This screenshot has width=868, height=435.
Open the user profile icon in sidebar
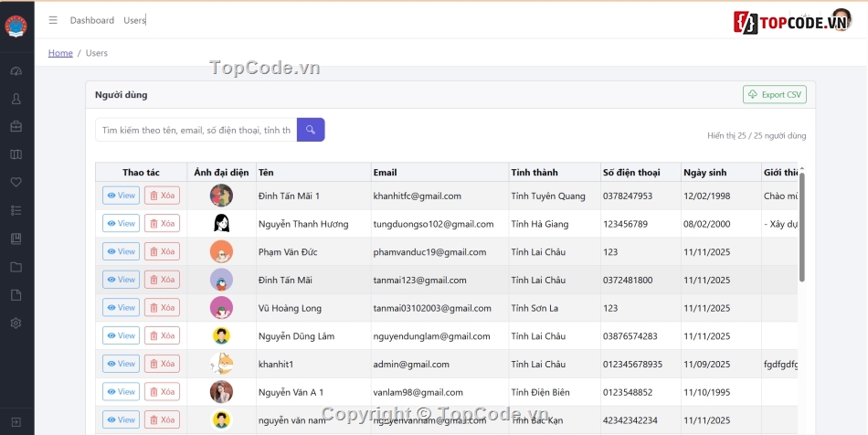click(x=16, y=99)
